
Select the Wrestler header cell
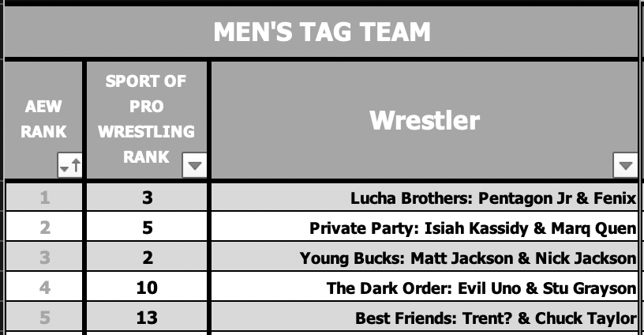point(425,119)
